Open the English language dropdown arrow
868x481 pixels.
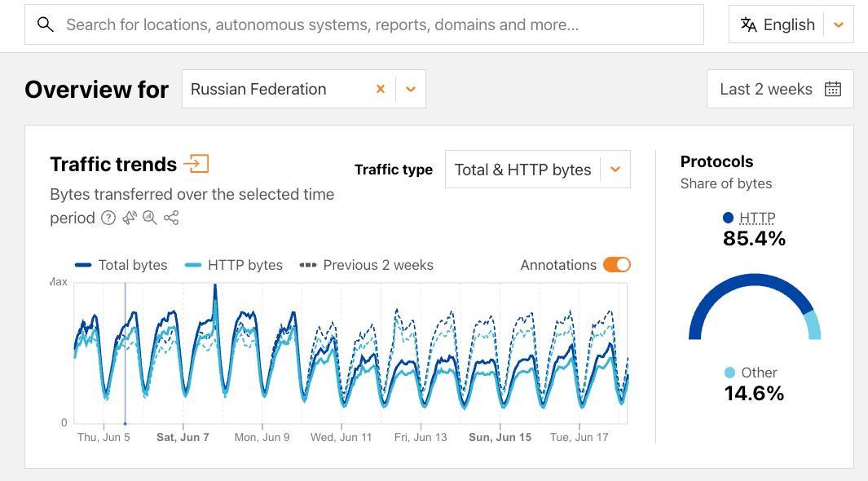tap(839, 24)
